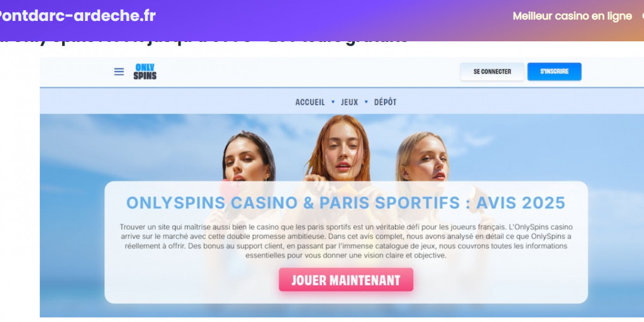Screen dimensions: 644x322
Task: Select the DÉPÔT navigation item
Action: [x=385, y=102]
